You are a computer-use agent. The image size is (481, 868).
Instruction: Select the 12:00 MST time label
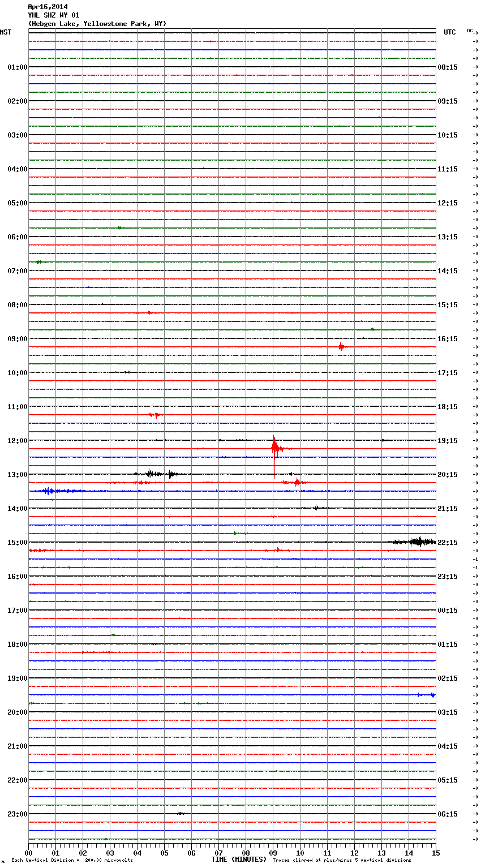click(17, 441)
